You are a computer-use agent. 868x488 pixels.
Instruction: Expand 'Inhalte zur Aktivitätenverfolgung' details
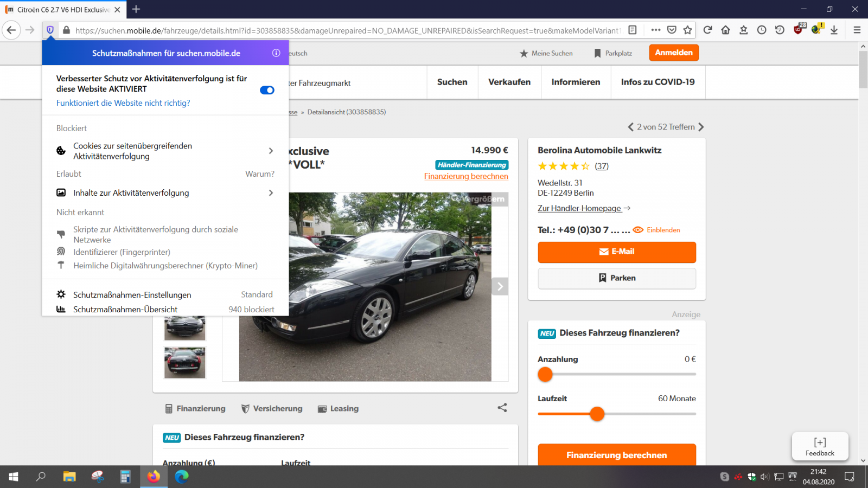(x=165, y=193)
